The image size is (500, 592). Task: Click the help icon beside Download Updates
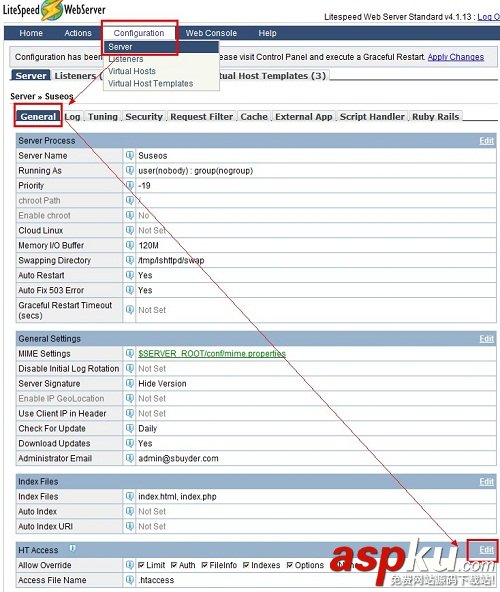pos(130,443)
